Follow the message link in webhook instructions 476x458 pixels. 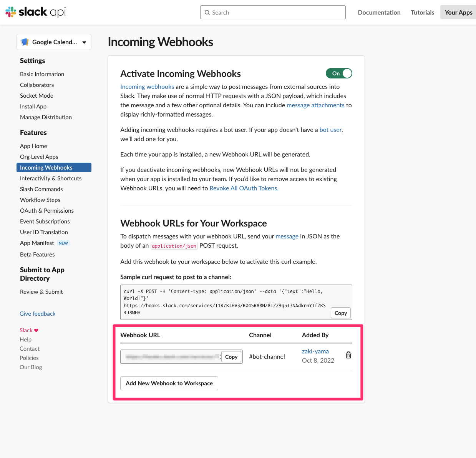287,236
